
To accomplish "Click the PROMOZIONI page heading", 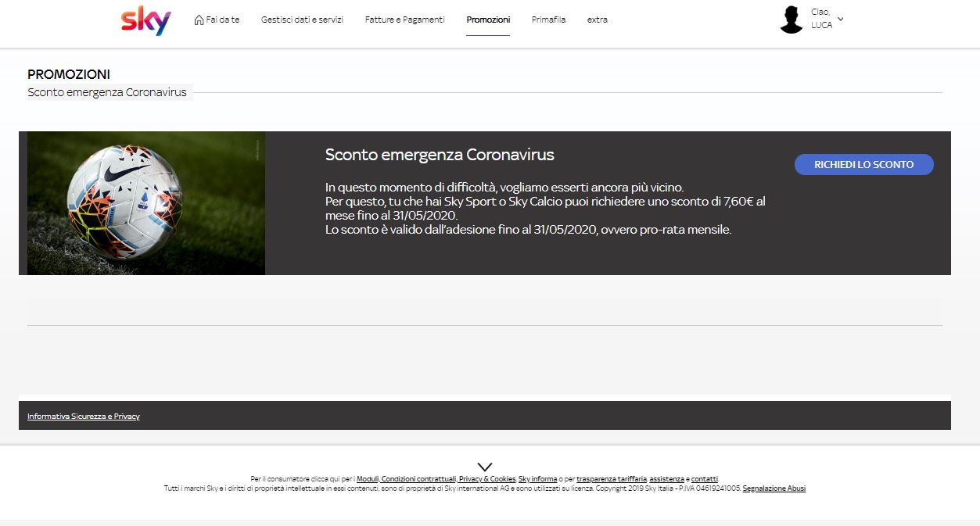I will tap(69, 75).
